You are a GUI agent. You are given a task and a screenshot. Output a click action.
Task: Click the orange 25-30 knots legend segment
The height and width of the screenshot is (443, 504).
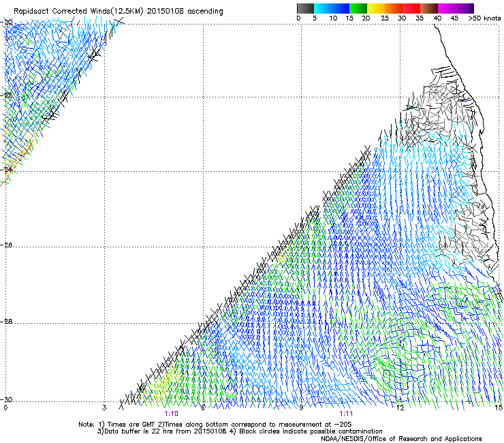394,8
